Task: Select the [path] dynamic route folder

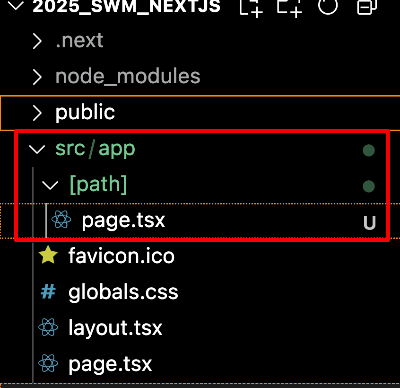Action: click(x=98, y=184)
